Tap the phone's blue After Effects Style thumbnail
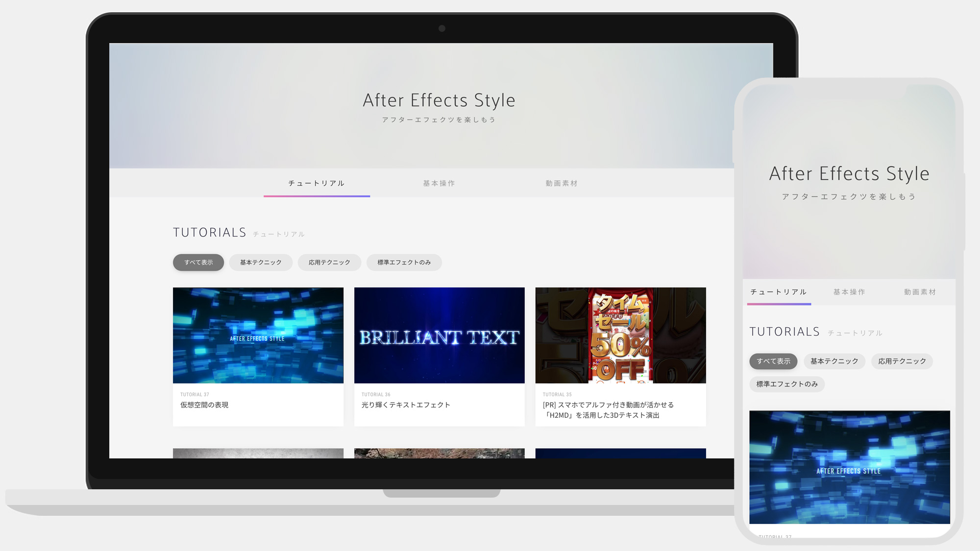The image size is (980, 551). point(849,467)
